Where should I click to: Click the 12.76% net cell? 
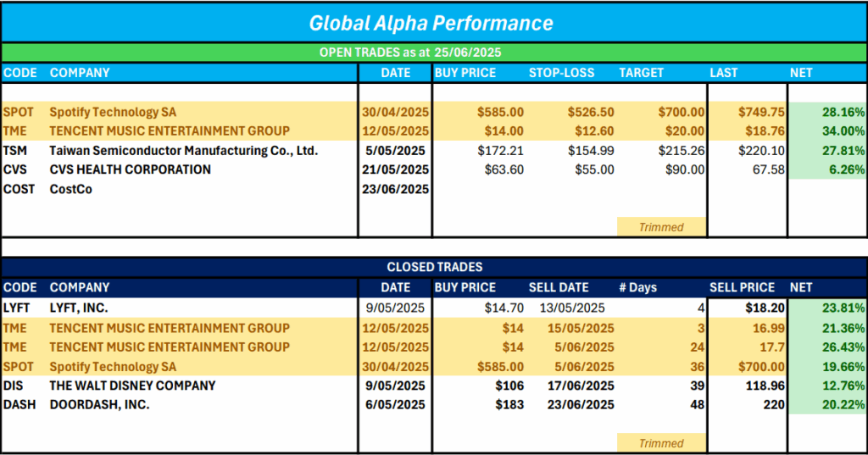(x=843, y=386)
